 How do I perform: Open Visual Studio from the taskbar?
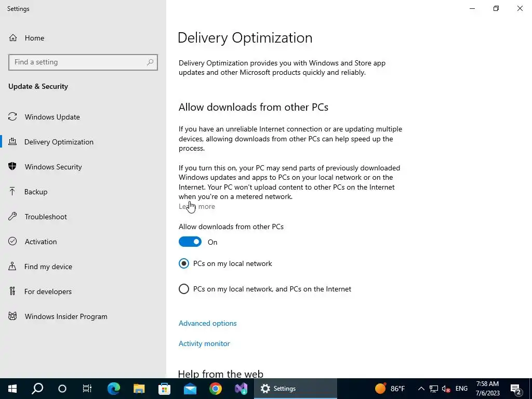tap(241, 389)
